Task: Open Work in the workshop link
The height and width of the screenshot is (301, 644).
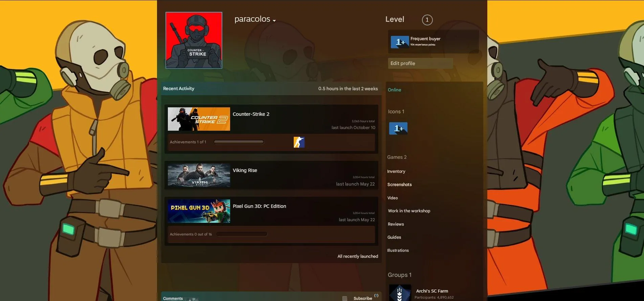Action: click(409, 211)
